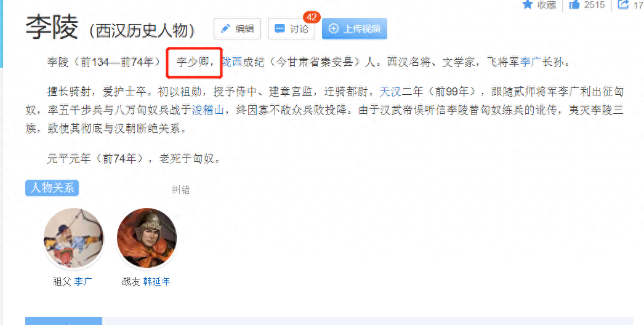Click the plus icon on 上传视频
The image size is (644, 325).
pos(334,29)
